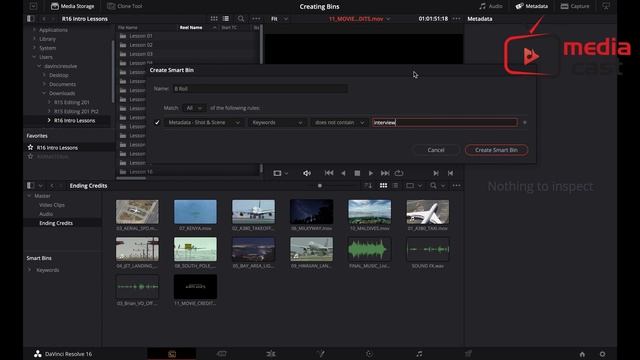Image resolution: width=640 pixels, height=360 pixels.
Task: Collapse the Users folder in tree
Action: click(x=34, y=57)
